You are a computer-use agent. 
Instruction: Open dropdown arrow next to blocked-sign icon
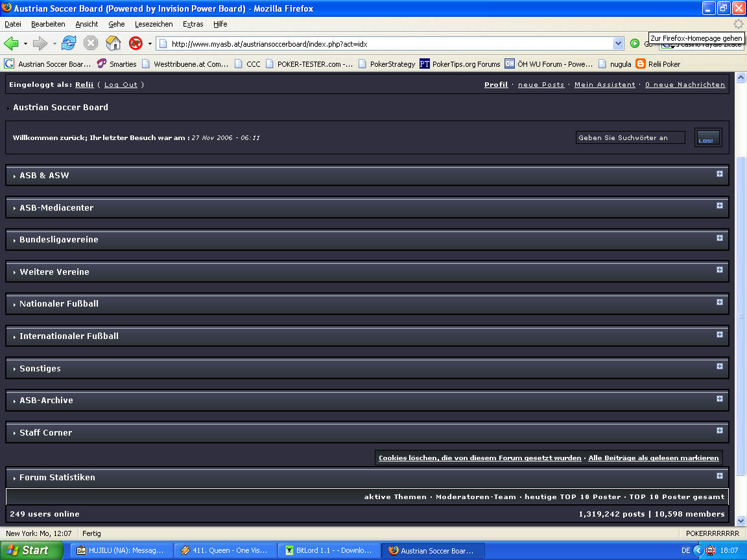pyautogui.click(x=150, y=43)
